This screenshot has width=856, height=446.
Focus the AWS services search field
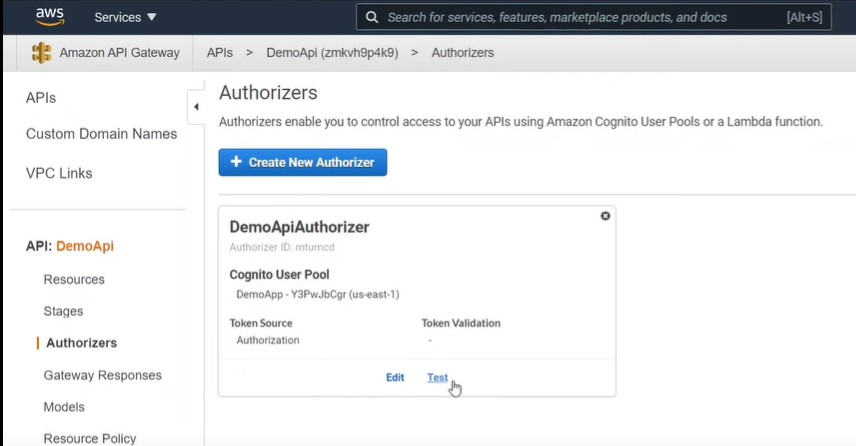pos(593,17)
